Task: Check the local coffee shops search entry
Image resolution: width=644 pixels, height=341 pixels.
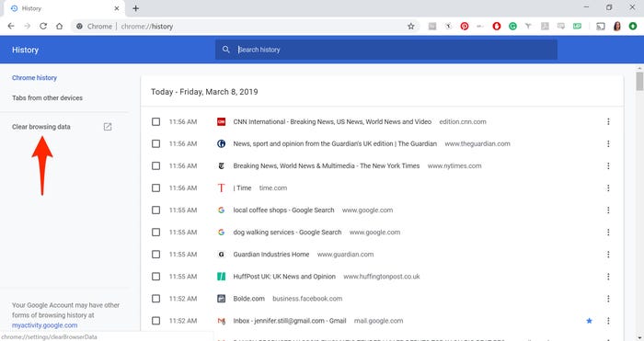Action: (x=156, y=210)
